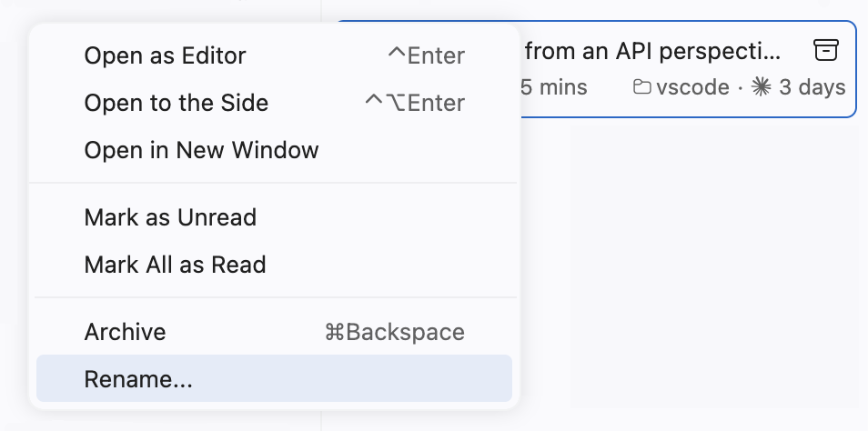Click the ^Enter shortcut hint
868x431 pixels.
[x=426, y=55]
